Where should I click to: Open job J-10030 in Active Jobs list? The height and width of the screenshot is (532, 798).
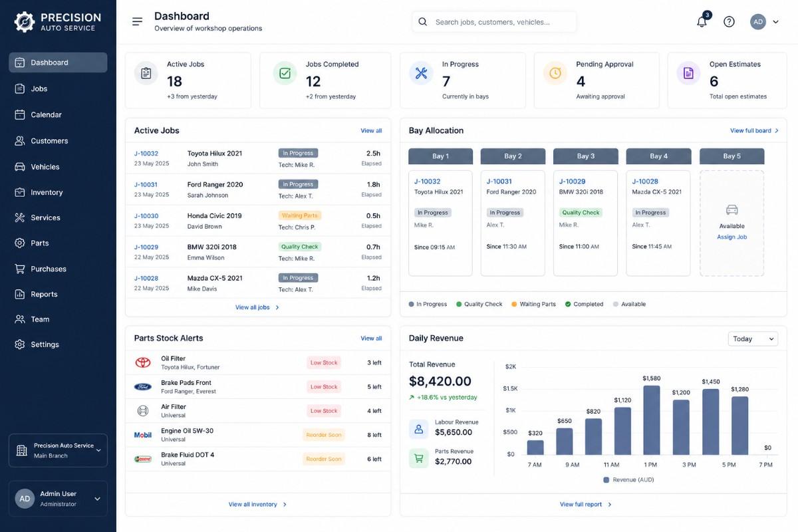point(146,216)
